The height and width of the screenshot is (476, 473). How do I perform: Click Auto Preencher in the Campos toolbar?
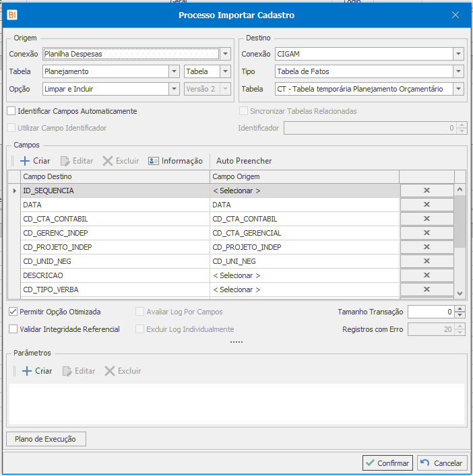[x=244, y=161]
